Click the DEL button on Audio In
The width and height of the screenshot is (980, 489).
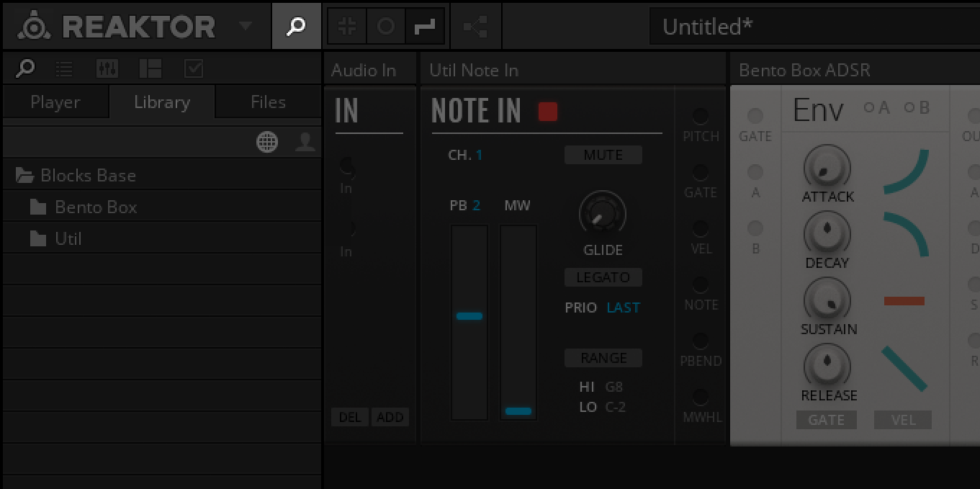coord(350,418)
